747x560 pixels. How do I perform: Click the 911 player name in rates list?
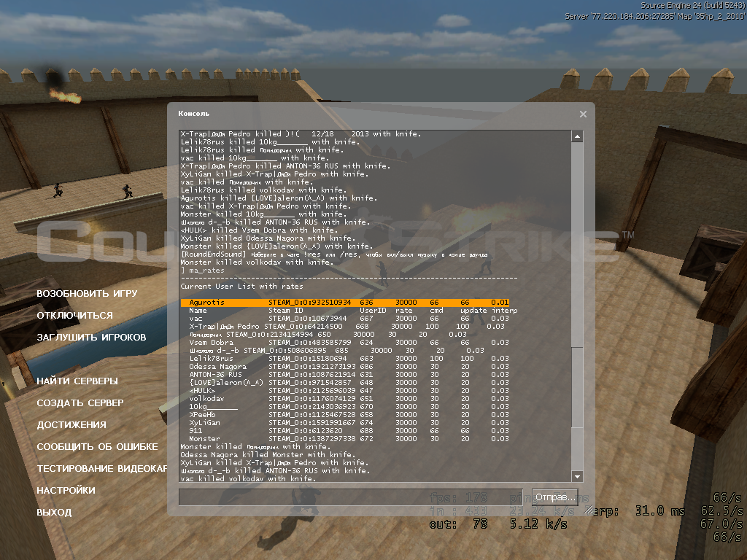[x=196, y=430]
